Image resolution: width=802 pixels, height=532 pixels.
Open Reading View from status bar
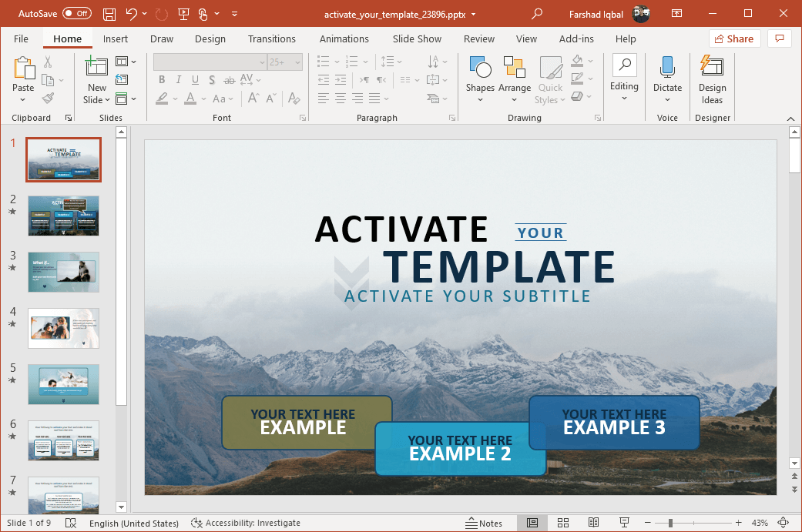pyautogui.click(x=594, y=523)
